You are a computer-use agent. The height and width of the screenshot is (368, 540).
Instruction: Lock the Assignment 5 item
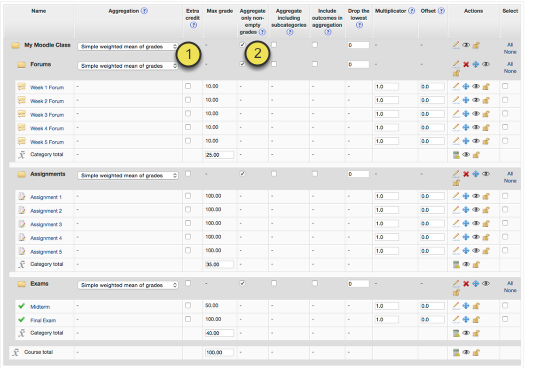click(x=486, y=251)
